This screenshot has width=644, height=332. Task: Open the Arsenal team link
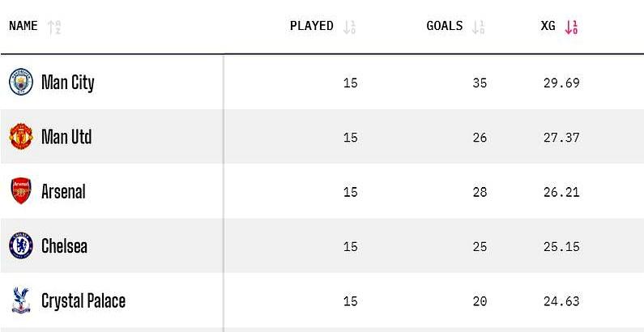pyautogui.click(x=63, y=192)
